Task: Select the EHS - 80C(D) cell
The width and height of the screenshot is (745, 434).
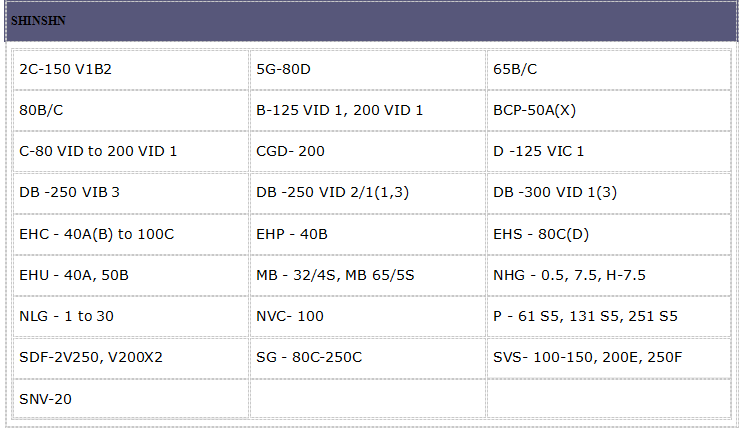Action: (x=541, y=234)
